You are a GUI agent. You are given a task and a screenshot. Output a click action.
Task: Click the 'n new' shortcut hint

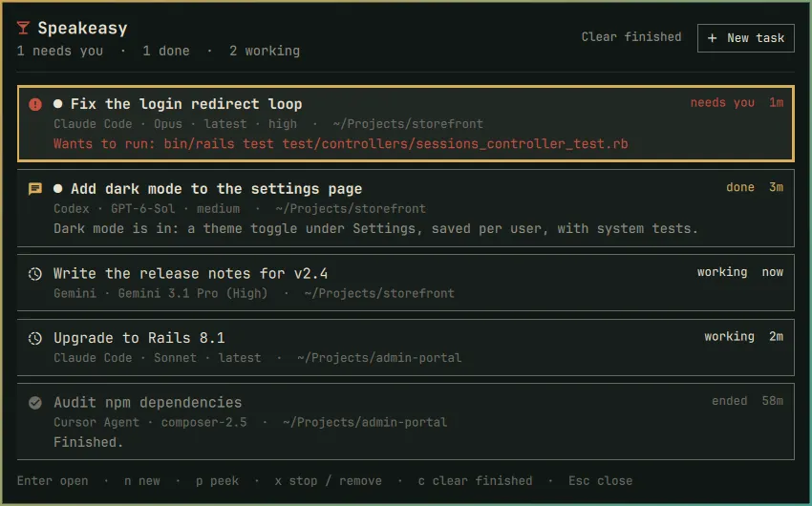point(142,481)
